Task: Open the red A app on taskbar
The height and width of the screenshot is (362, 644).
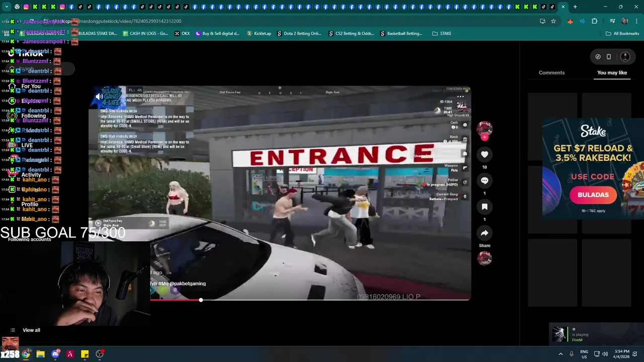Action: click(70, 354)
